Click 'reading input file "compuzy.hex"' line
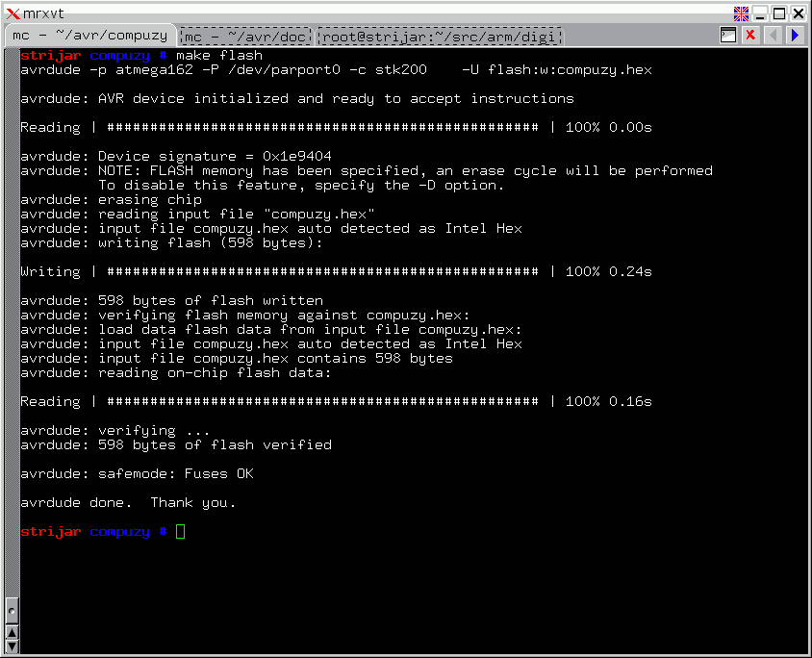This screenshot has width=812, height=658. coord(197,215)
